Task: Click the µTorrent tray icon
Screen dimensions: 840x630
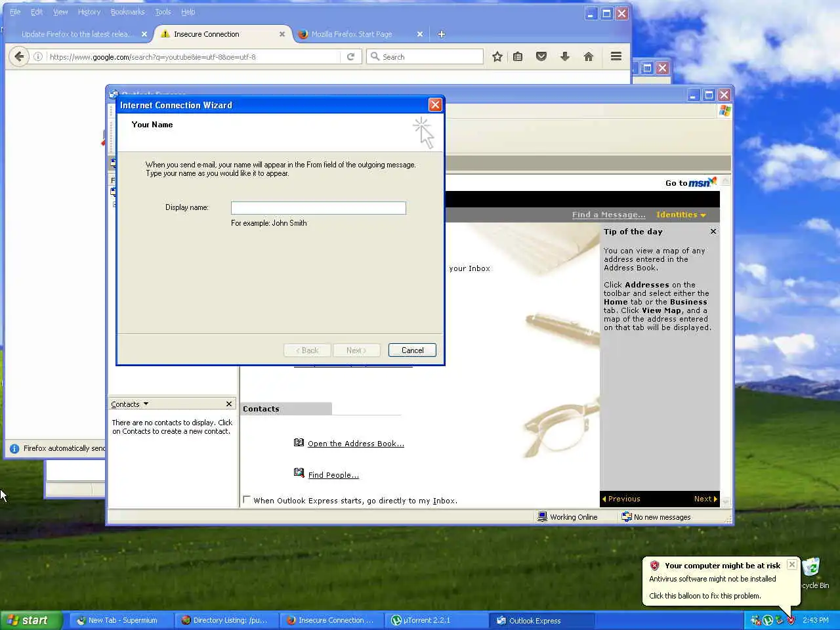Action: point(767,620)
